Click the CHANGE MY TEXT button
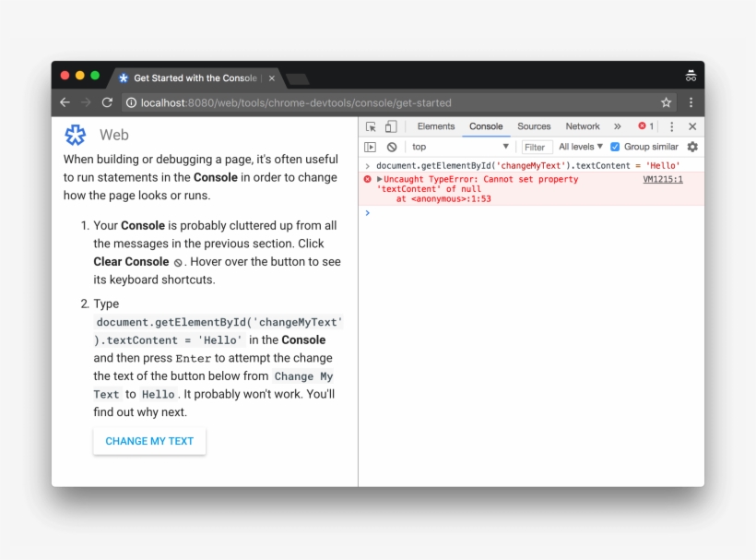 point(149,441)
